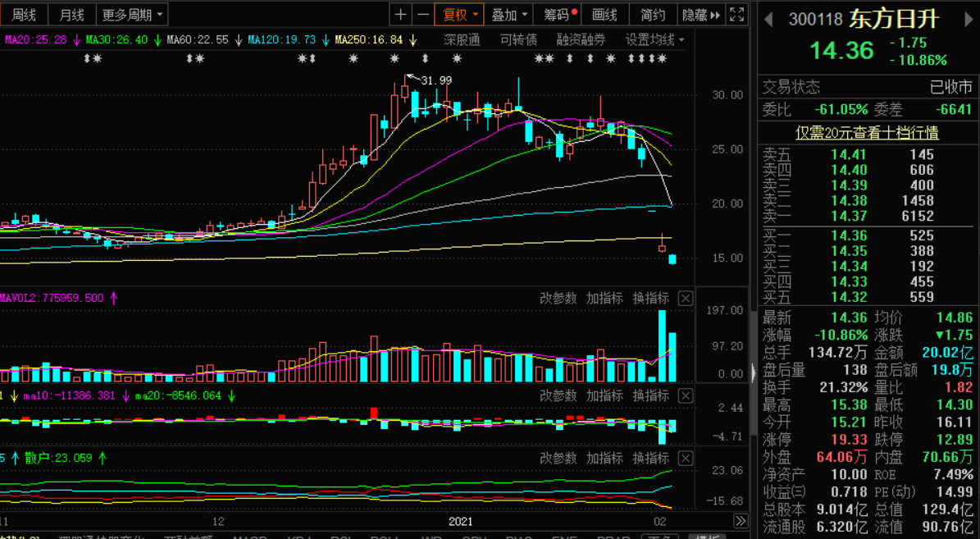
Task: Click 换指标 in the volume panel
Action: [x=650, y=299]
